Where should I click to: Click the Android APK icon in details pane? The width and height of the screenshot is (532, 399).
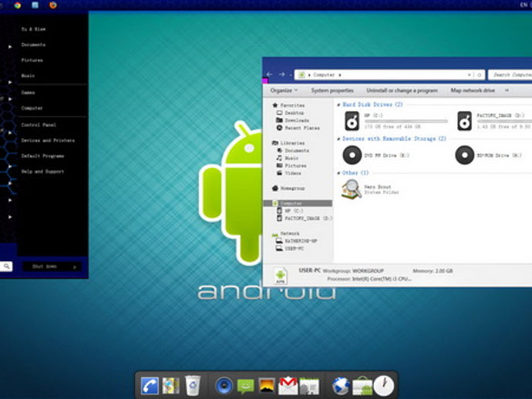(x=280, y=275)
